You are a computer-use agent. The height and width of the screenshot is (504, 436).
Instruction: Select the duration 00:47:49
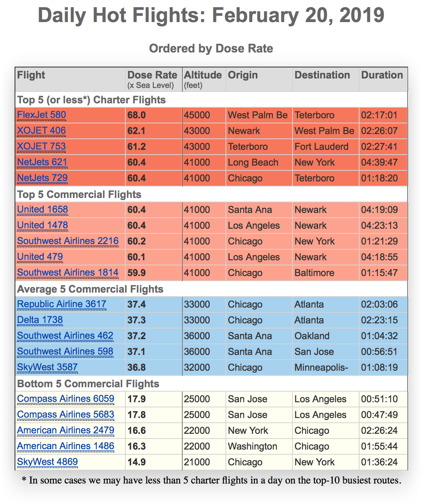point(379,415)
